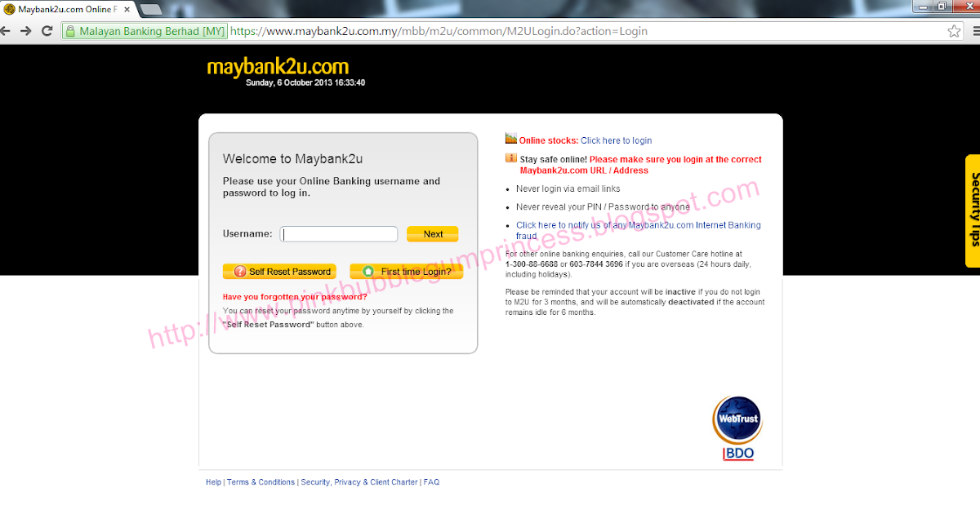Open Security, Privacy & Client Charter link

click(x=359, y=482)
